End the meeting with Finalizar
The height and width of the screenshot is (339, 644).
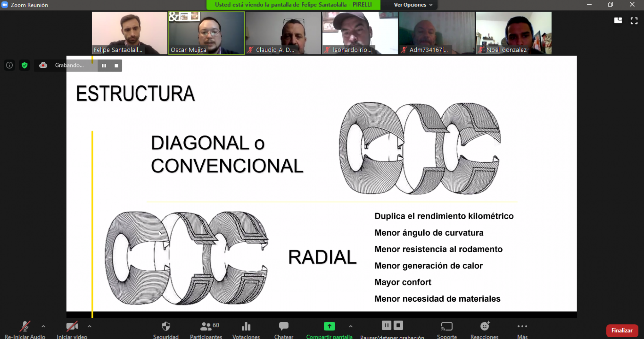[622, 330]
